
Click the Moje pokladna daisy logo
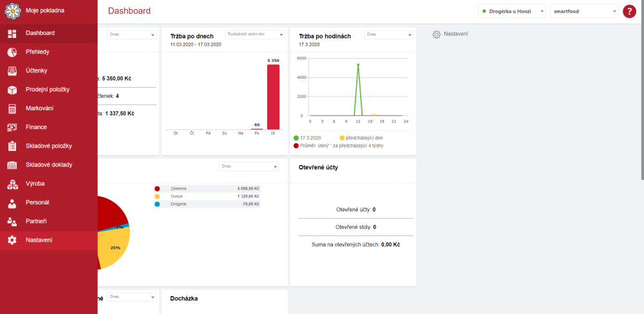12,11
